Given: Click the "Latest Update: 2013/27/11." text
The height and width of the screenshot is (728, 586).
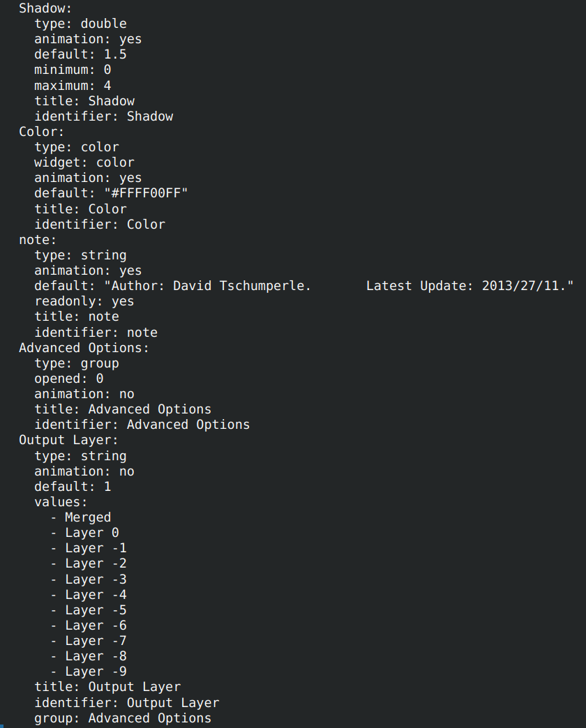Looking at the screenshot, I should [x=469, y=286].
